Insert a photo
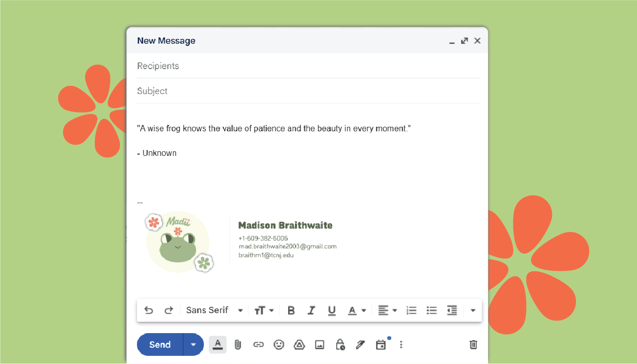The height and width of the screenshot is (364, 637). click(320, 345)
